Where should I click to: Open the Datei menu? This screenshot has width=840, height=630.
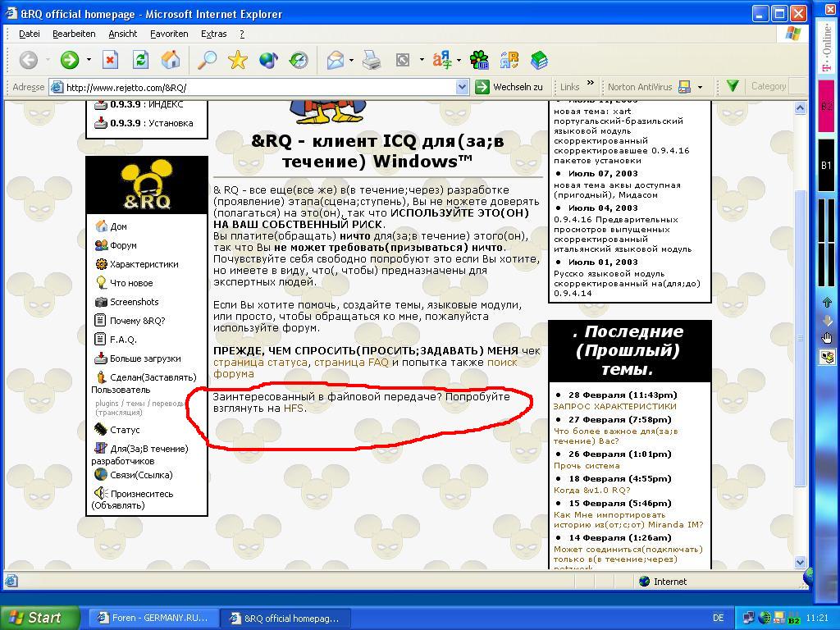pos(29,34)
